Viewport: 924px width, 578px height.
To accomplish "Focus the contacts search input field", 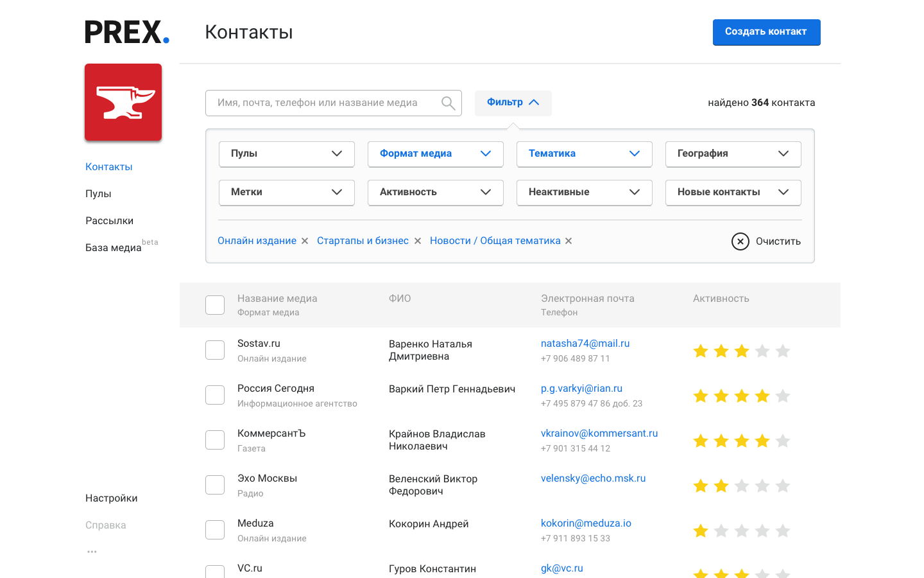I will click(x=334, y=103).
